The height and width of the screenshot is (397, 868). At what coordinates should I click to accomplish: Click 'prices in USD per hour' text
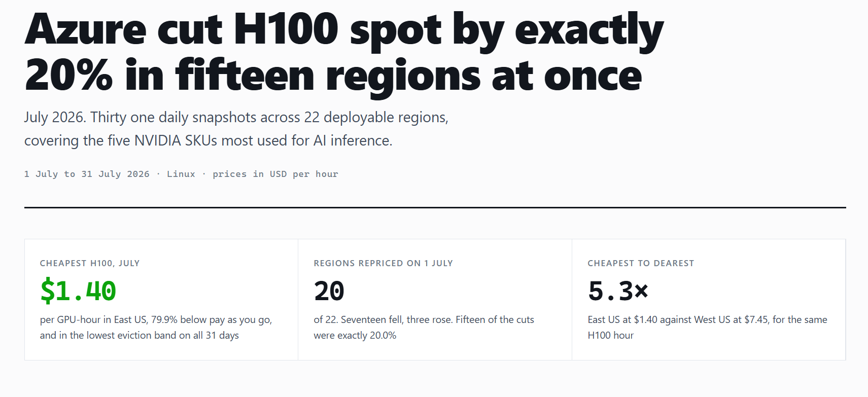coord(275,174)
